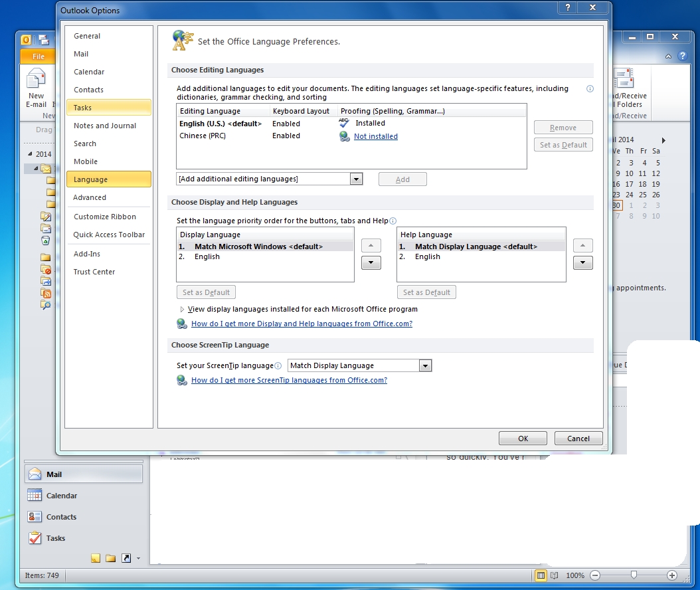
Task: Open the Add-Ins category
Action: pos(86,254)
